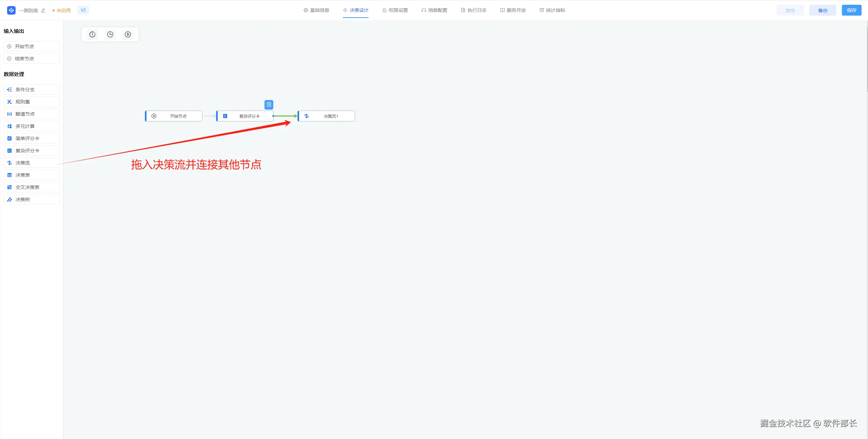The image size is (868, 439).
Task: Click the trash icon above 复杂评分卡 node
Action: tap(269, 104)
